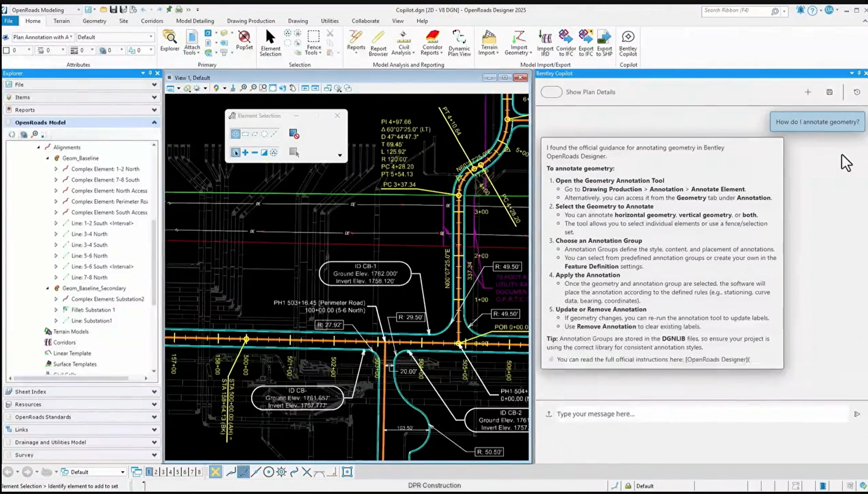
Task: Open the OpenRoads Modeling workflow dropdown
Action: click(x=45, y=10)
